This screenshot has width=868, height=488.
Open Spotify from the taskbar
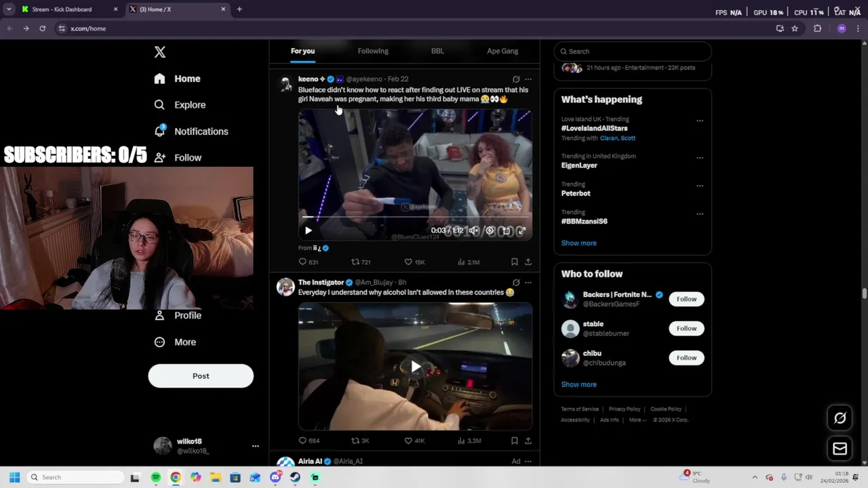point(156,477)
